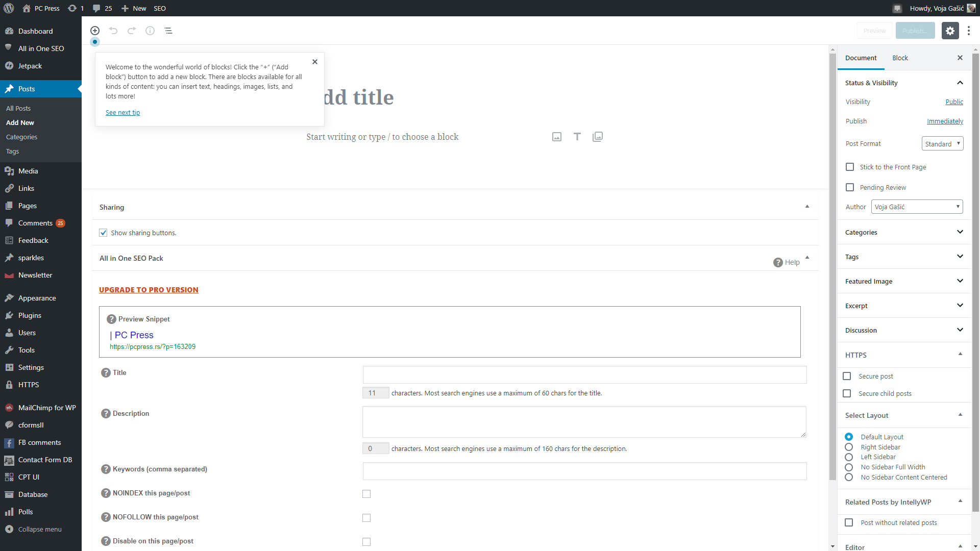Select the Right Sidebar layout radio

pyautogui.click(x=849, y=447)
